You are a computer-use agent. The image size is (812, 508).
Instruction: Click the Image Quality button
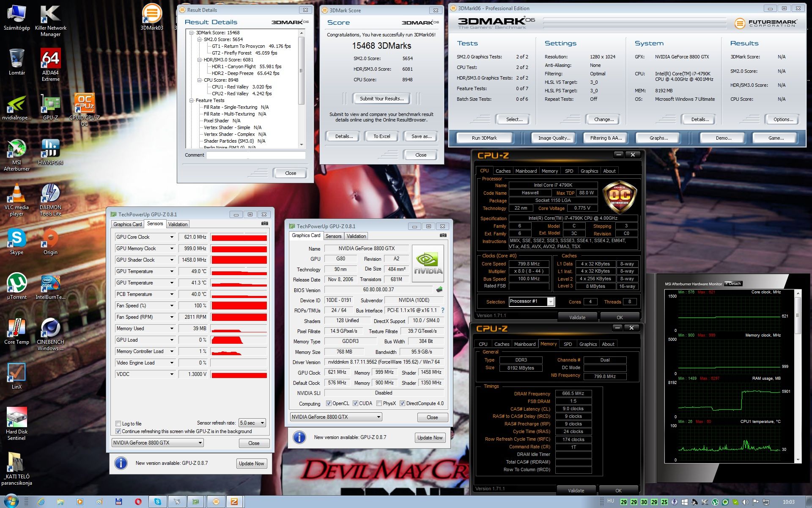tap(554, 138)
